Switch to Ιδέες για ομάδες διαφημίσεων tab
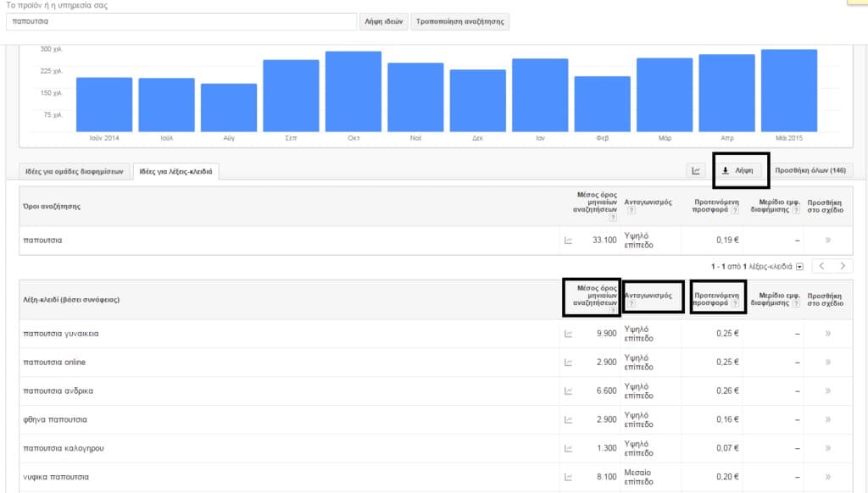The height and width of the screenshot is (493, 868). pos(70,172)
